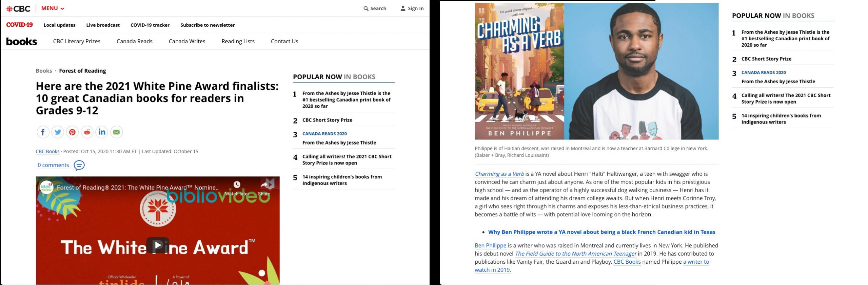Click Sign In in the header
Screen dimensions: 868x285
412,8
